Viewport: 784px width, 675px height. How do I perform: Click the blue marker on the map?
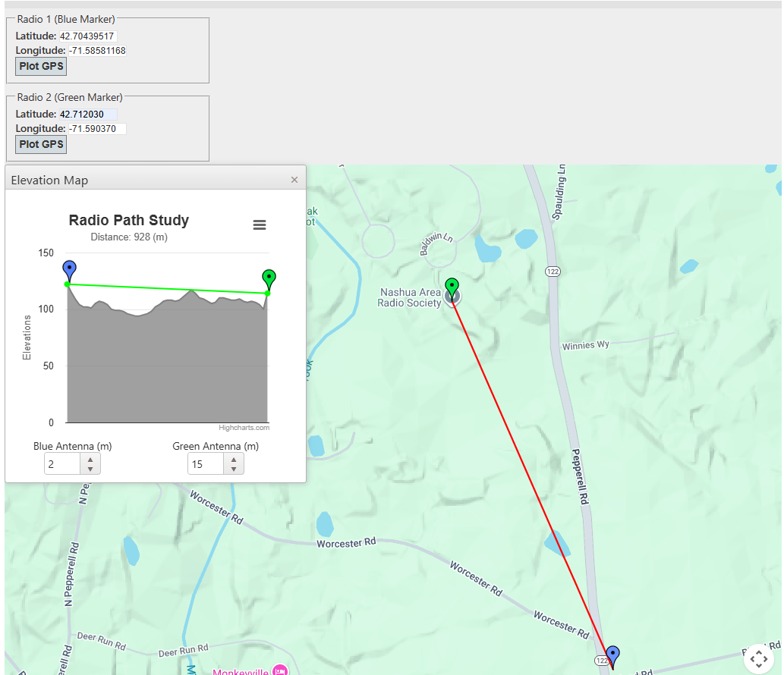pos(612,655)
